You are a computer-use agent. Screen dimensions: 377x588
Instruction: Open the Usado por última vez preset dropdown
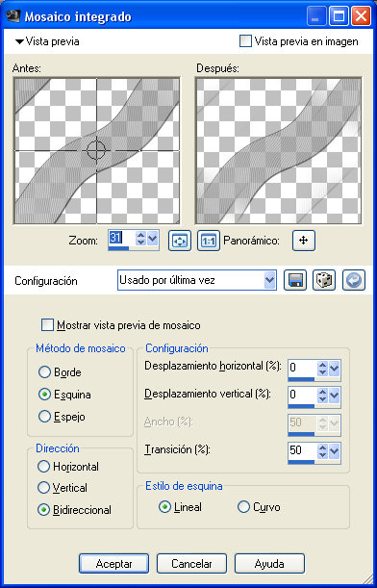tap(269, 280)
